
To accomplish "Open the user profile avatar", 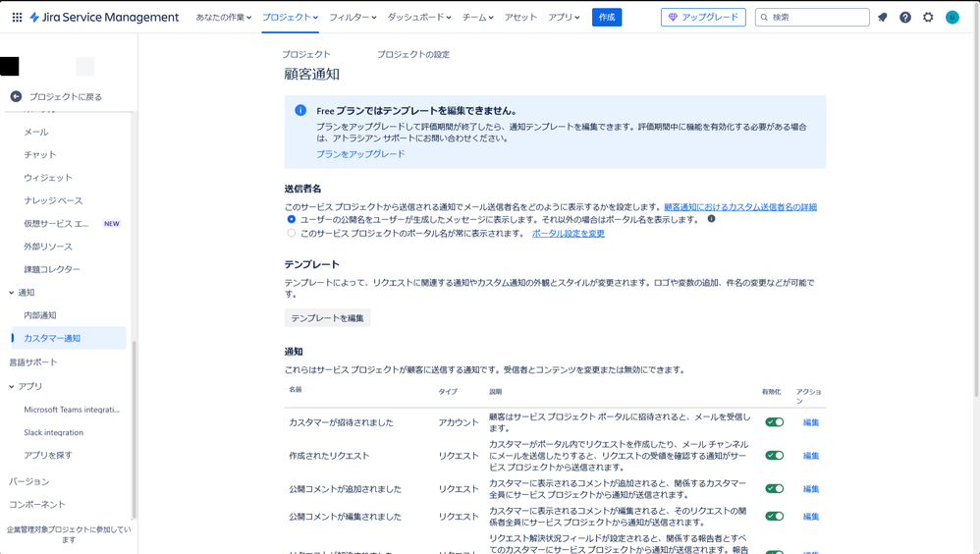I will coord(952,18).
